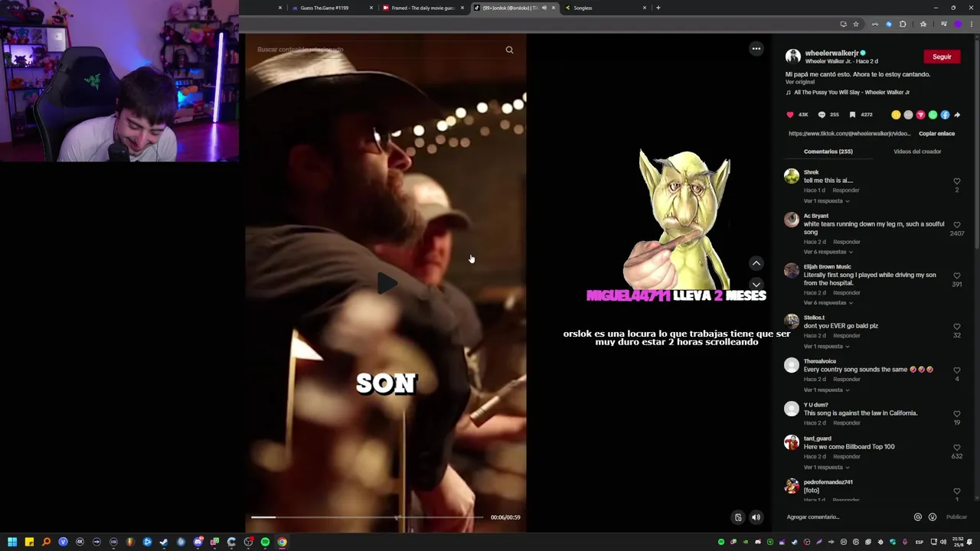Click the search magnifier icon above the video

point(509,50)
